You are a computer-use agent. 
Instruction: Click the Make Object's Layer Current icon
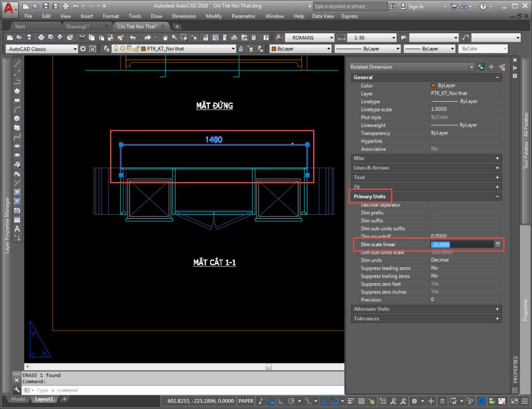241,49
